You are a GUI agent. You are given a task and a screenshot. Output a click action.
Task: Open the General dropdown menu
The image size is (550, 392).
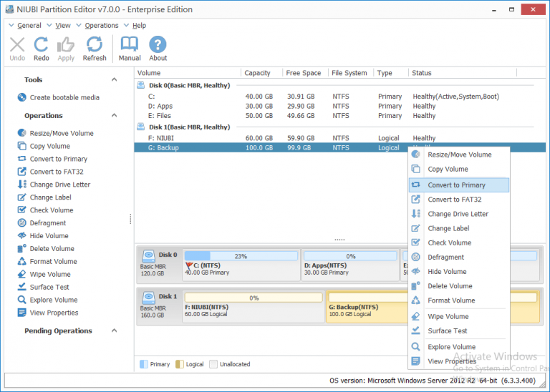[25, 26]
